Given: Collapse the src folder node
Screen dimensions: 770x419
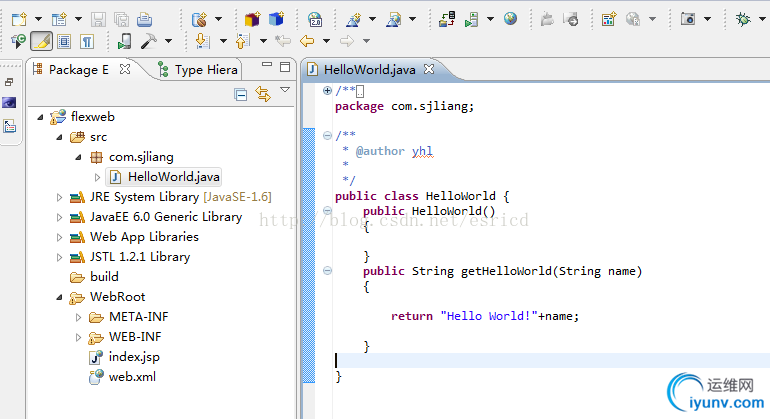Looking at the screenshot, I should [x=59, y=137].
